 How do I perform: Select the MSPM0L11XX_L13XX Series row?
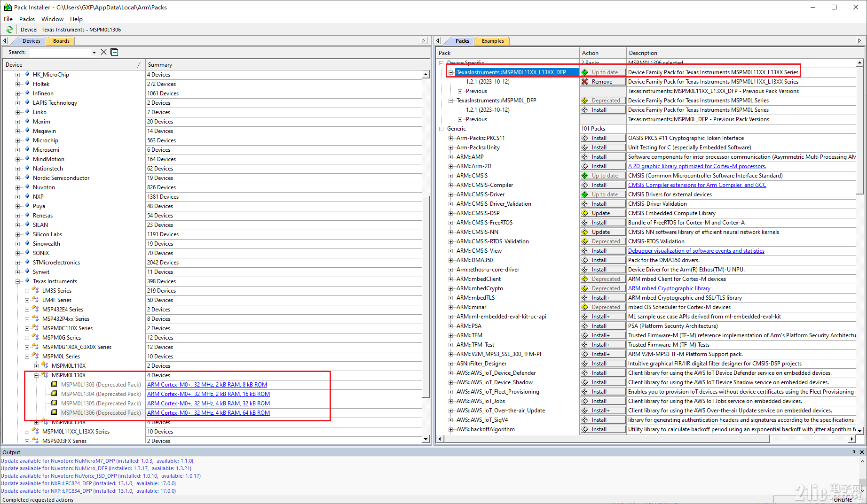[213, 432]
